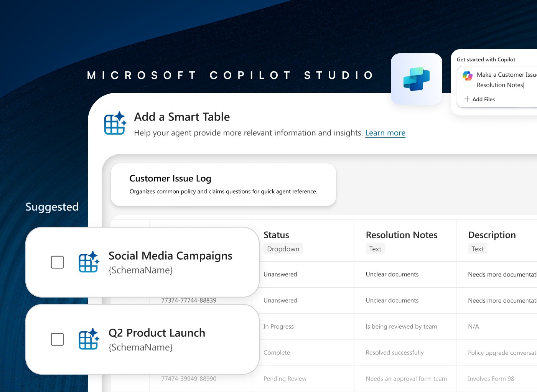
Task: Click the plus icon next to Add Files
Action: click(467, 99)
